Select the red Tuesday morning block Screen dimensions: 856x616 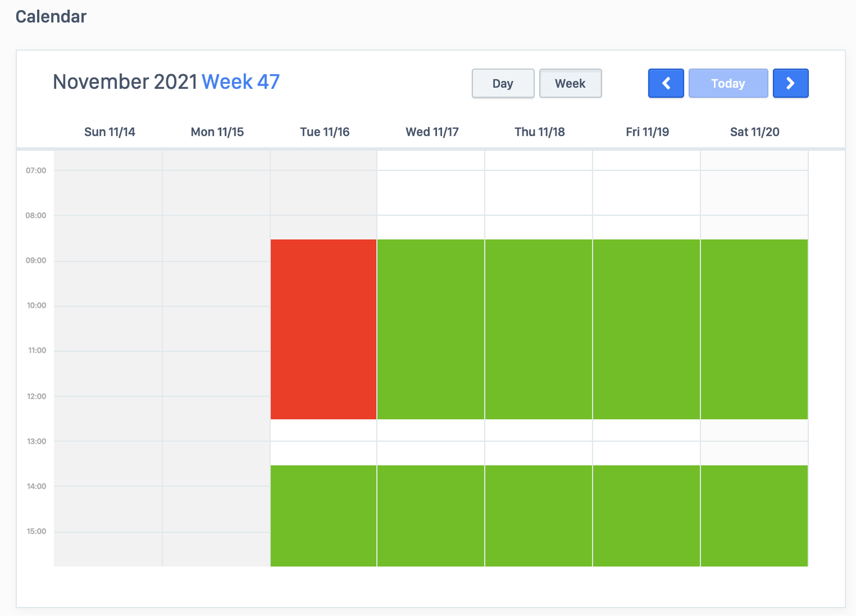point(323,329)
